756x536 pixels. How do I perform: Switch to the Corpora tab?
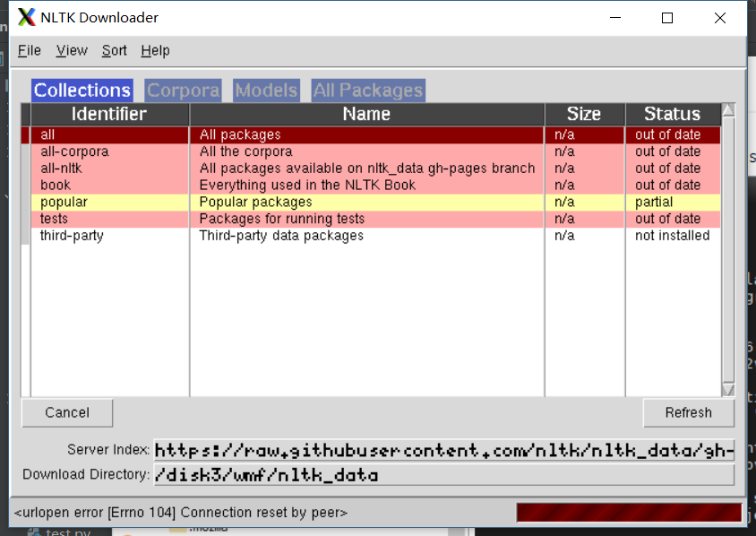point(184,91)
